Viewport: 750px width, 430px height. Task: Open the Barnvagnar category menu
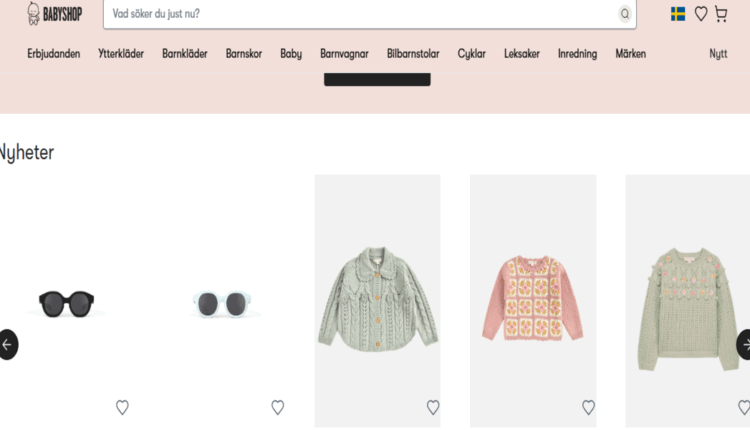tap(344, 54)
